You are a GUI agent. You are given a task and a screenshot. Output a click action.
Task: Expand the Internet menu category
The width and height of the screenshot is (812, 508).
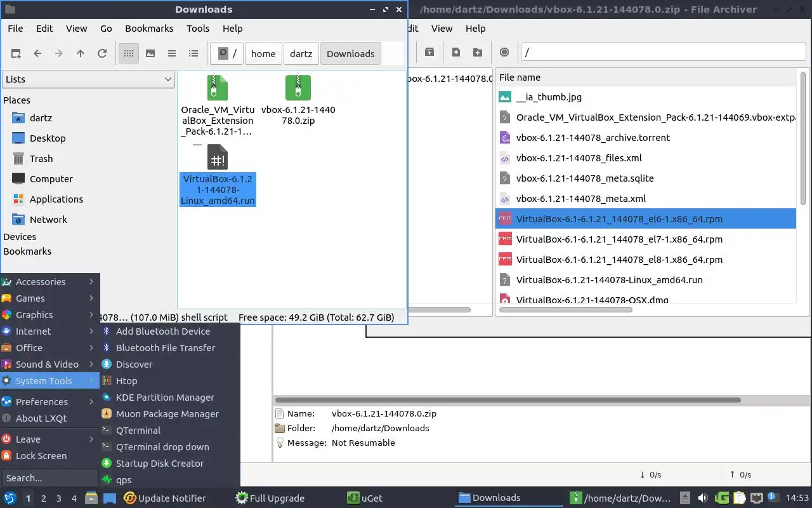click(49, 331)
